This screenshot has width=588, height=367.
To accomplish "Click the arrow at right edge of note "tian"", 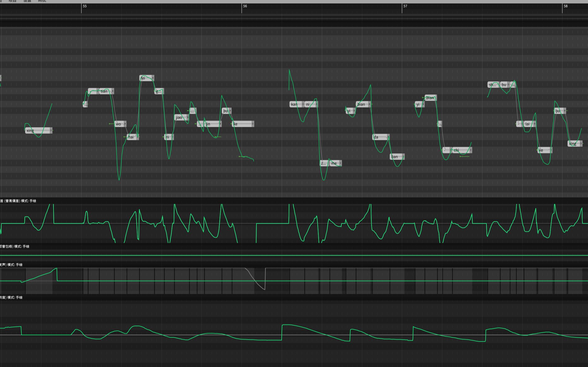I will [112, 91].
